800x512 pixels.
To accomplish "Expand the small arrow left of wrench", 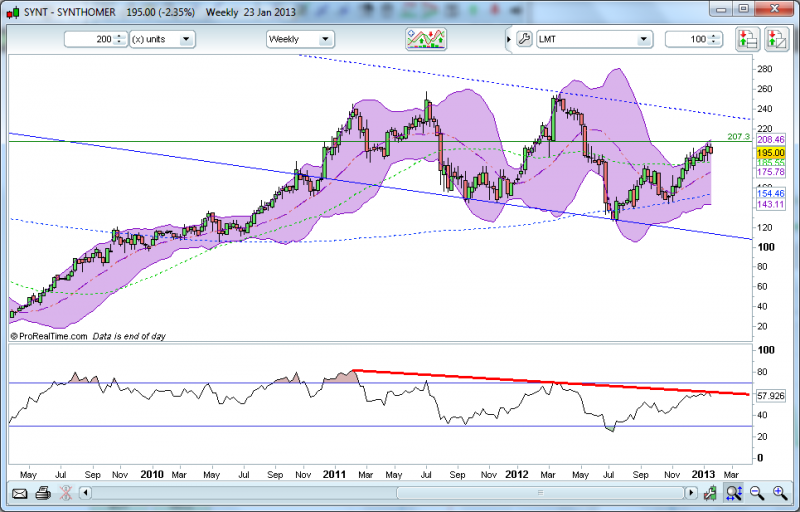I will click(x=509, y=39).
